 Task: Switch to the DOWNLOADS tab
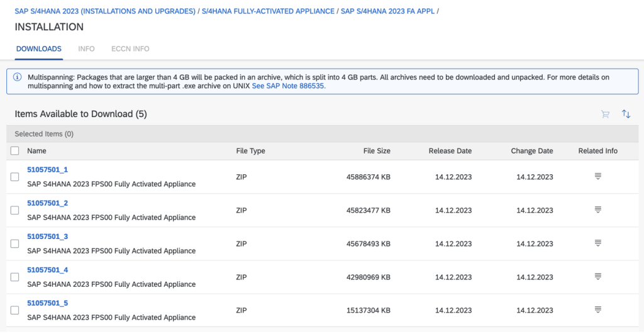[x=39, y=49]
